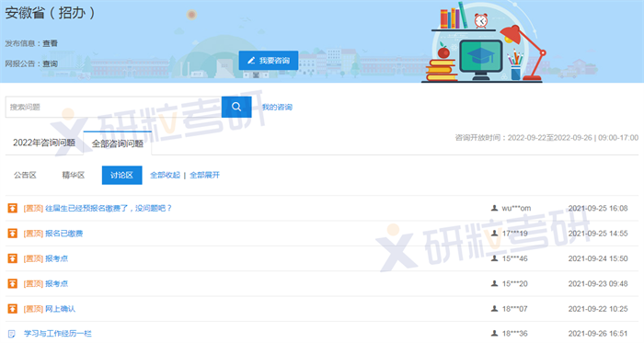644x343 pixels.
Task: Click 查看 link beside 发布信息
Action: 50,43
